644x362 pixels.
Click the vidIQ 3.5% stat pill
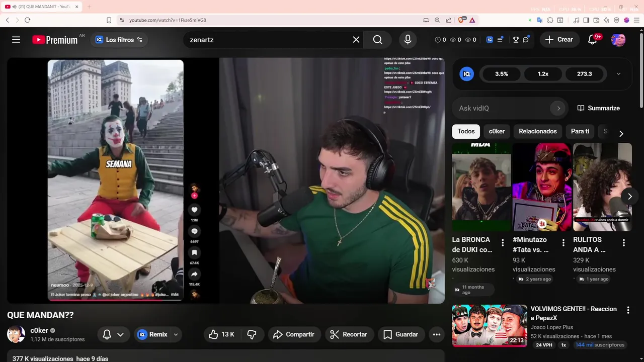[x=502, y=74]
